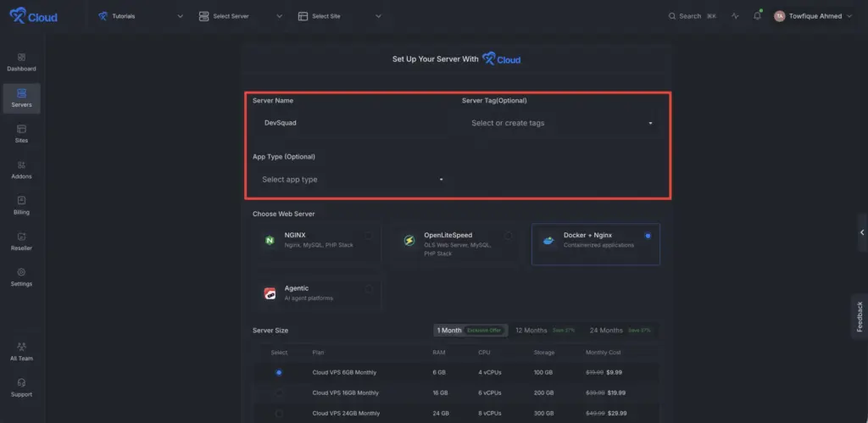The width and height of the screenshot is (868, 423).
Task: Click the Cloud VPS 6GB Monthly plan name
Action: click(x=344, y=372)
